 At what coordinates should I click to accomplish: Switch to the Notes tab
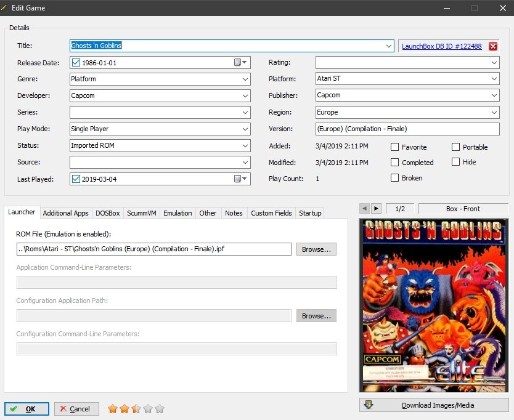[234, 213]
